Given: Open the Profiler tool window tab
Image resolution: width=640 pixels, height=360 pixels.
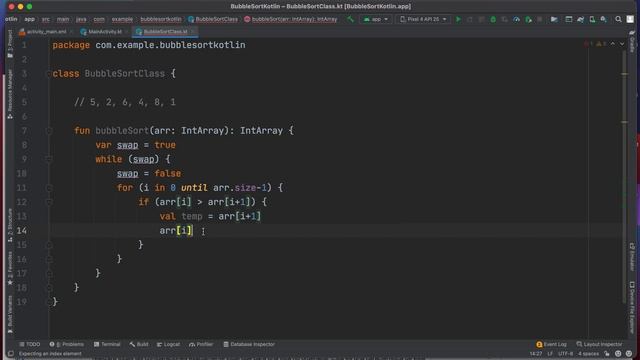Looking at the screenshot, I should click(201, 344).
